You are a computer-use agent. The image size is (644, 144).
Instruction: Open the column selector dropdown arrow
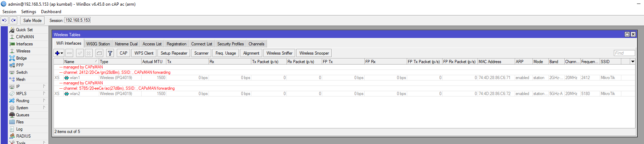(x=633, y=61)
